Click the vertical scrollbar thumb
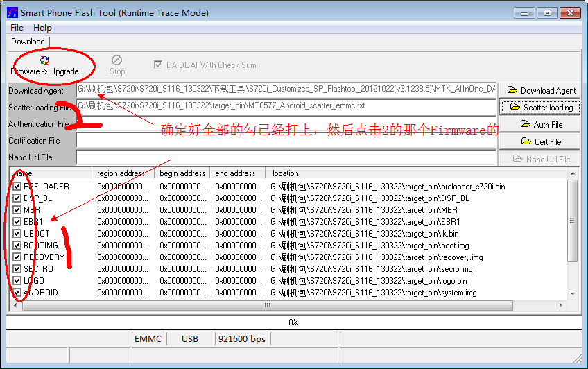The image size is (588, 369). tap(572, 221)
